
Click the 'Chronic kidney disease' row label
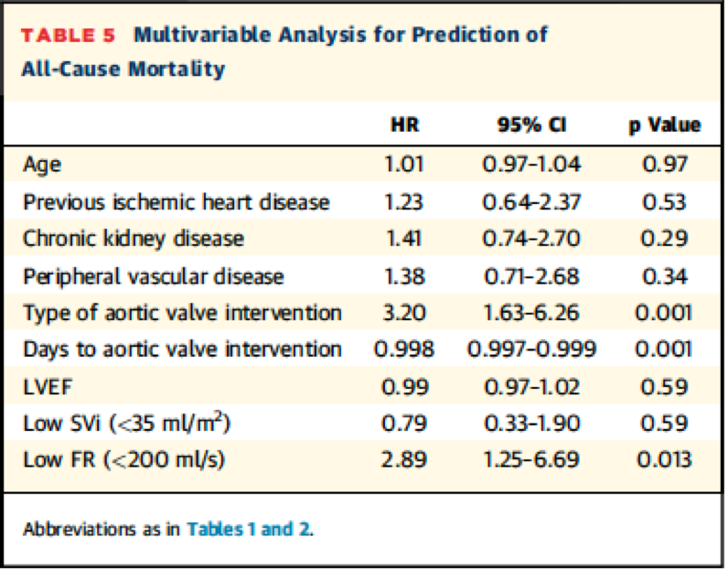click(x=134, y=239)
